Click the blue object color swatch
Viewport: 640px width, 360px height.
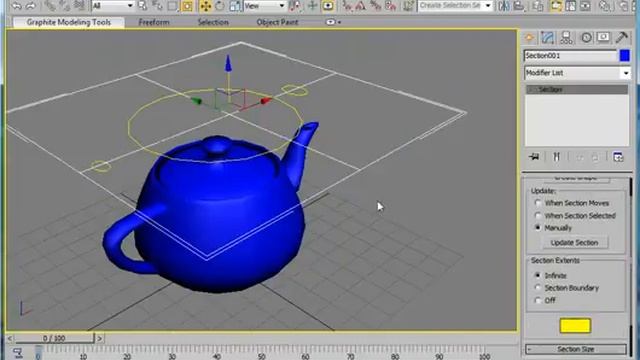tap(624, 56)
